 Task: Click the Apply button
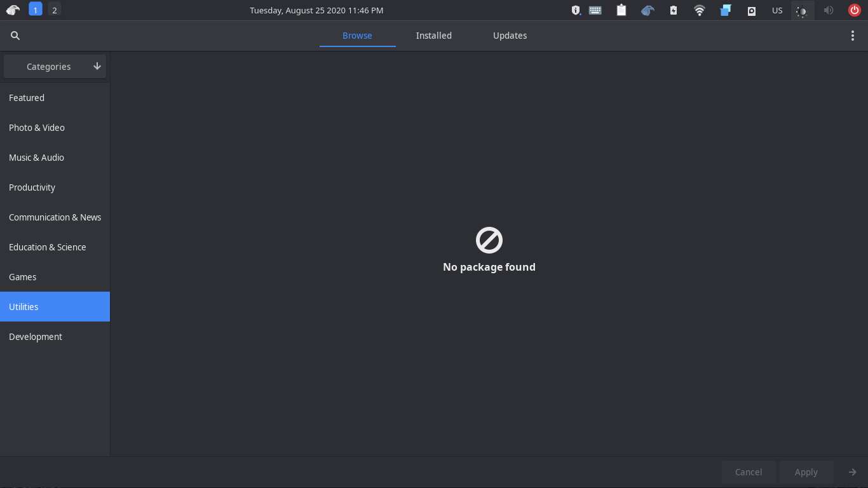[806, 472]
